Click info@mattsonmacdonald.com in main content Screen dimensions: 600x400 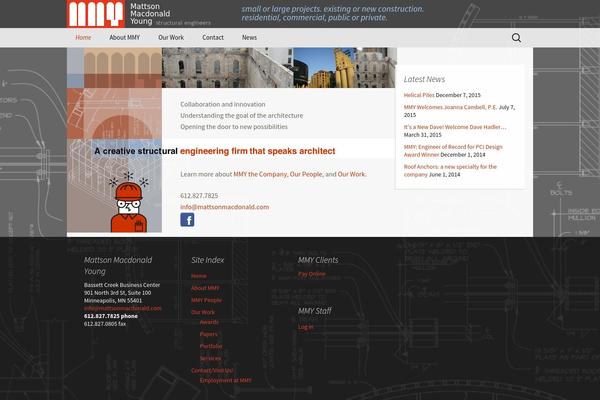coord(225,207)
